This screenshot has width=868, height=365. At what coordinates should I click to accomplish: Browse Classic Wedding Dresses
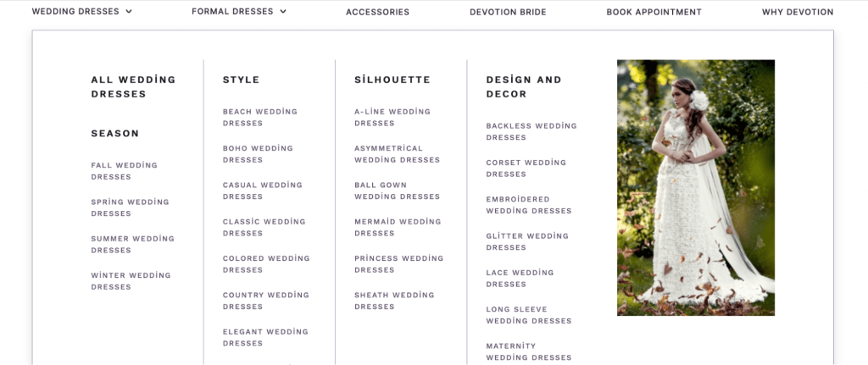tap(264, 227)
